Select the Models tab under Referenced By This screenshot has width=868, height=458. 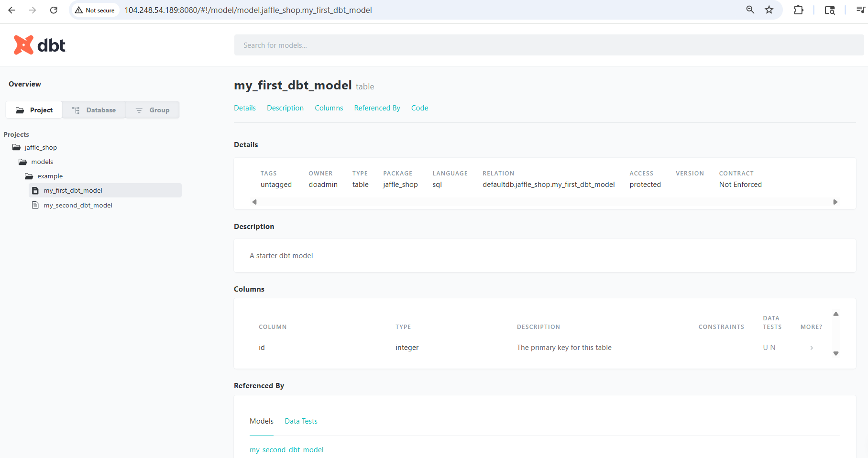point(262,421)
